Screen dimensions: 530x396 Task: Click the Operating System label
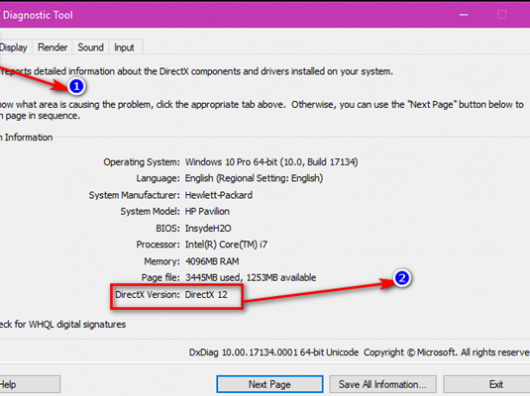pos(142,162)
